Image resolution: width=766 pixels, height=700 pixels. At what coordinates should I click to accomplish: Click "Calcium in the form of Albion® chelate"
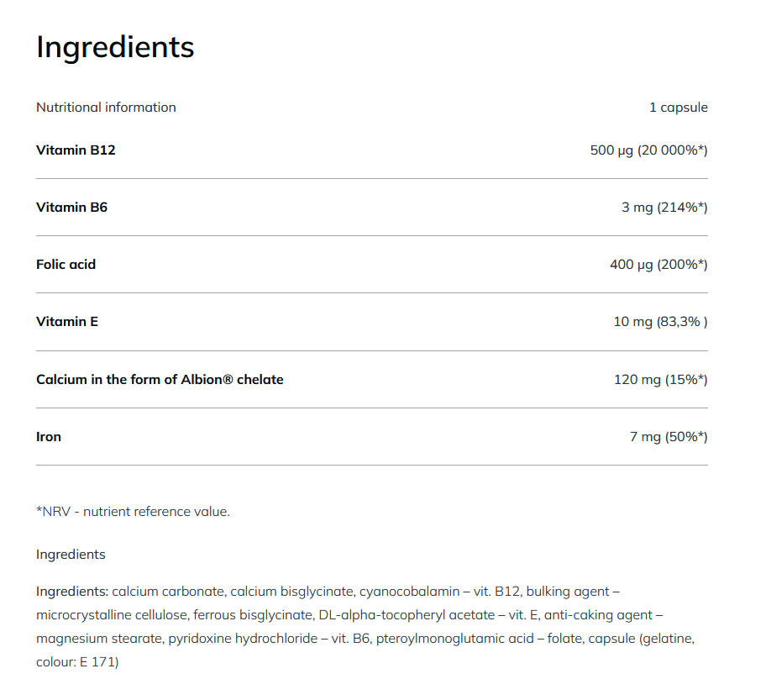(x=160, y=379)
